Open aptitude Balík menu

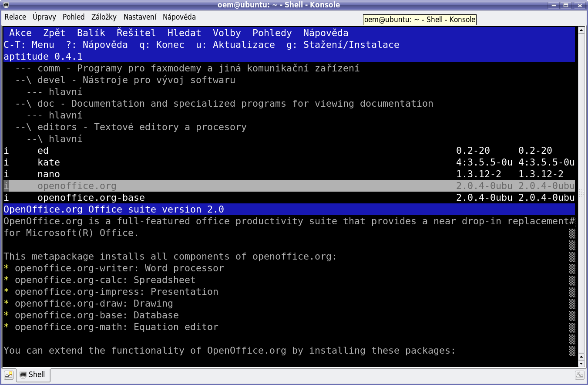[91, 33]
